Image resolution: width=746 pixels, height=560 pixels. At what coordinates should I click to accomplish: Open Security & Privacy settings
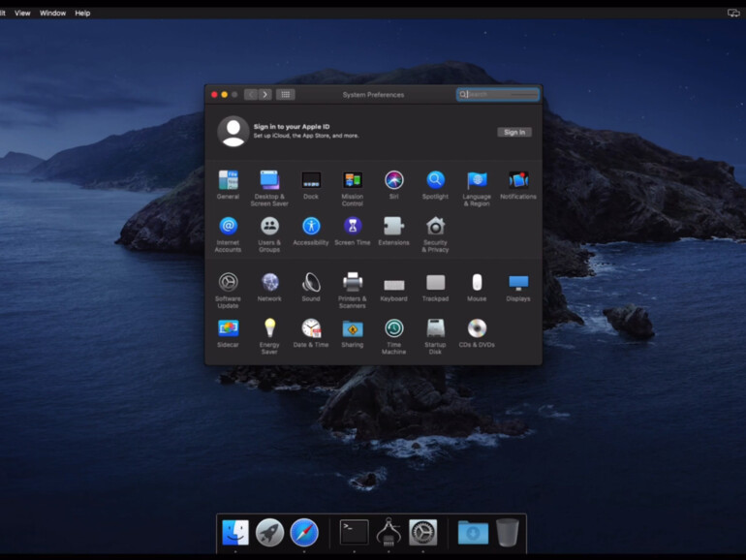click(435, 226)
